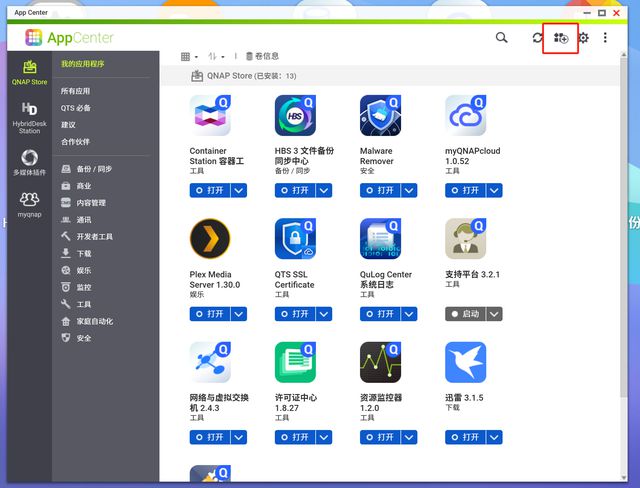640x488 pixels.
Task: Expand QTS SSL Certificate button arrow
Action: pos(324,314)
